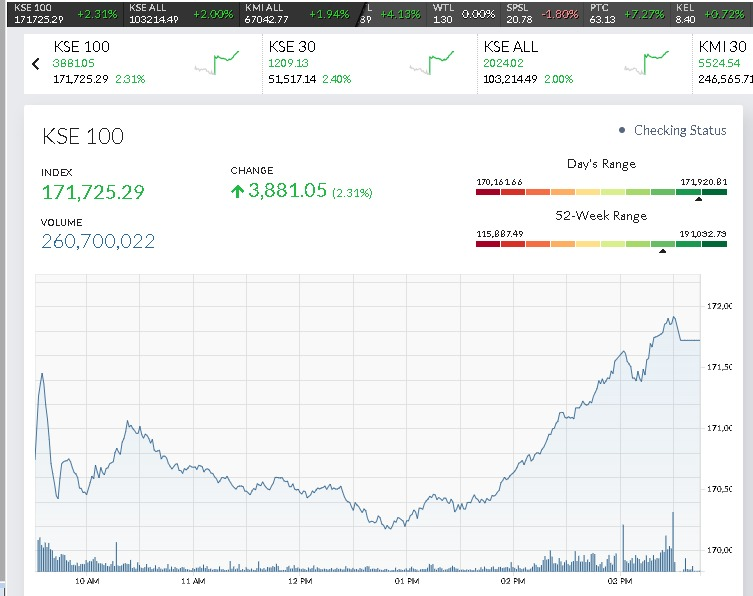Click the 2.40% change on KSE 30 card
This screenshot has width=753, height=596.
(337, 79)
